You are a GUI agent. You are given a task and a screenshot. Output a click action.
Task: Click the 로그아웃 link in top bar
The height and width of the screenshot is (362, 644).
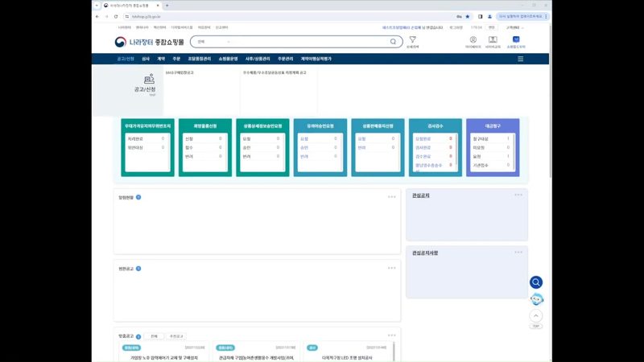(x=456, y=27)
